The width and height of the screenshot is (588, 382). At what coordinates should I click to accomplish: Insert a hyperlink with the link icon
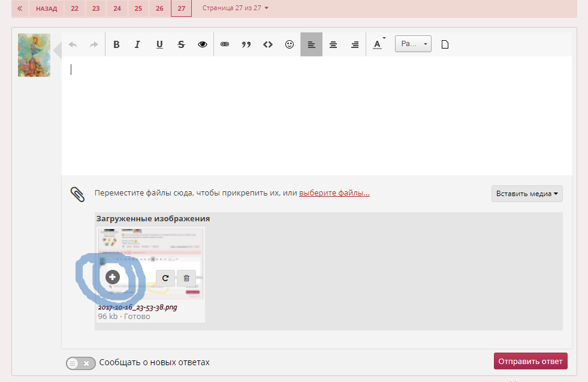point(225,44)
